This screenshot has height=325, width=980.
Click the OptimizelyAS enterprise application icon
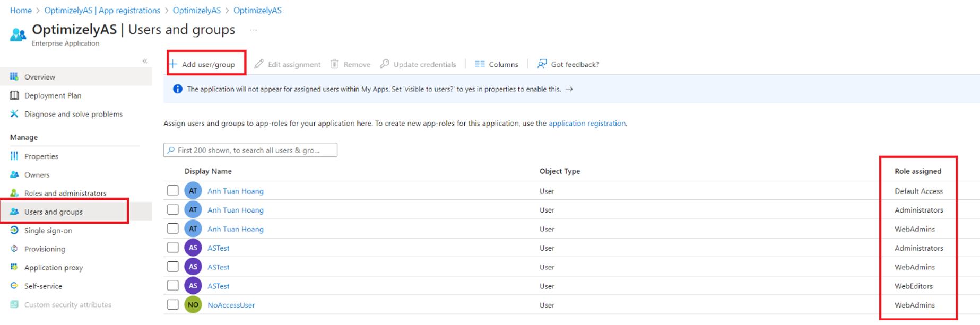click(18, 35)
